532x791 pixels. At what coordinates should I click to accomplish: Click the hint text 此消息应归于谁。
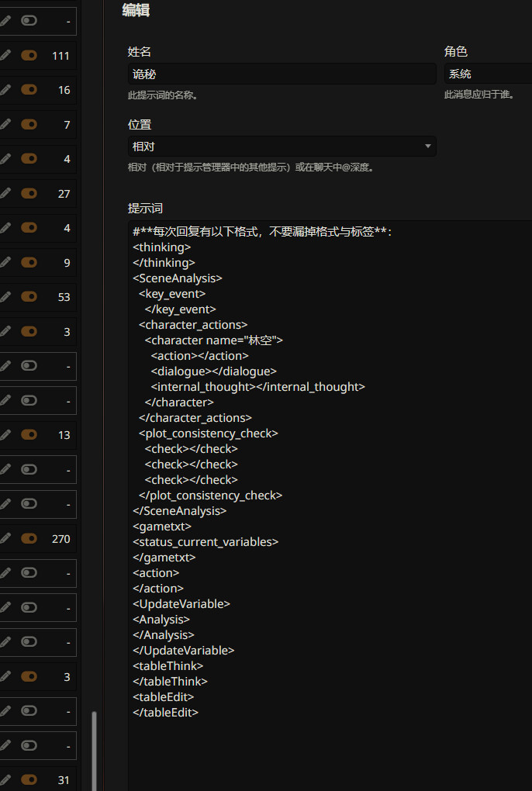(x=479, y=95)
